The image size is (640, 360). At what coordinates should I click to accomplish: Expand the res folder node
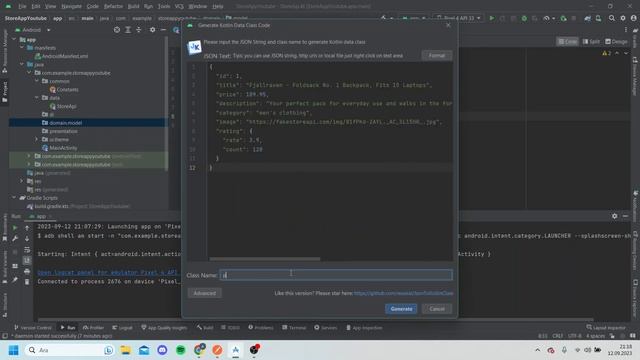[x=22, y=181]
